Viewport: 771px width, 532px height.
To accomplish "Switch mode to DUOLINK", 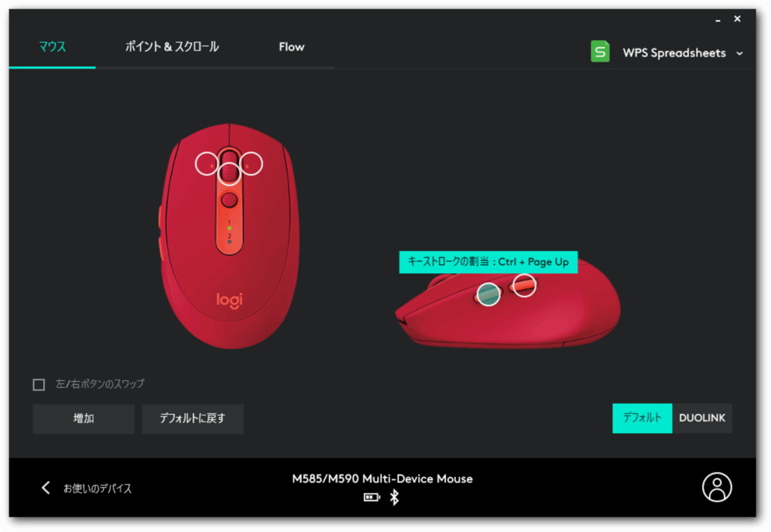I will pos(702,418).
